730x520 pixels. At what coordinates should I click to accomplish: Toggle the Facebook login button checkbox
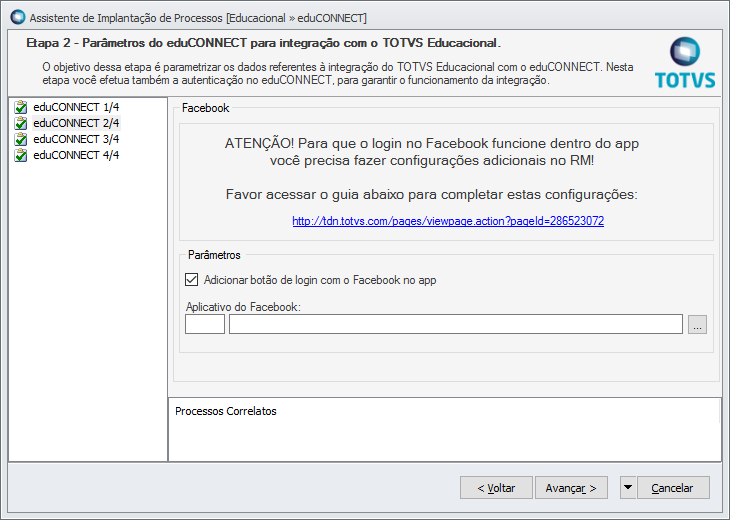tap(193, 281)
